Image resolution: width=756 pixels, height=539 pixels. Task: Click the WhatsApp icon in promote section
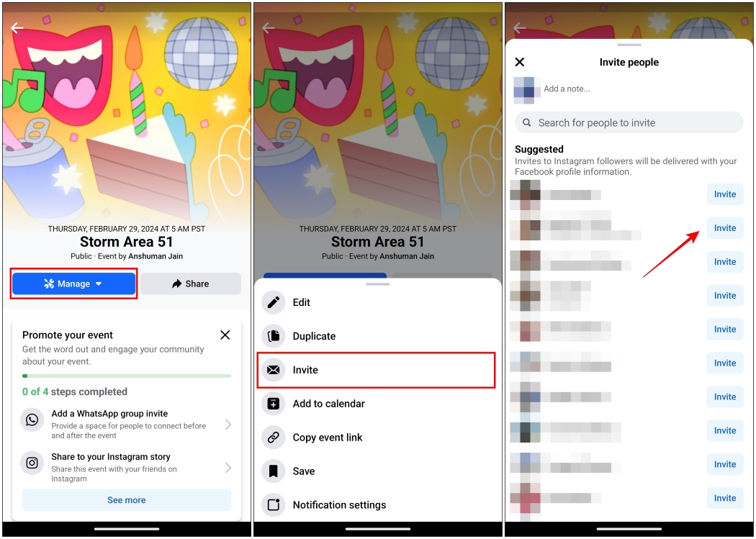tap(32, 420)
